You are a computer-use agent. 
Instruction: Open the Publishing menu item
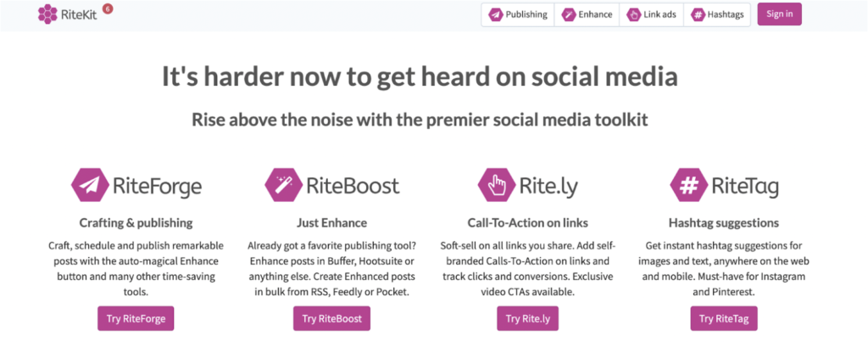point(518,15)
